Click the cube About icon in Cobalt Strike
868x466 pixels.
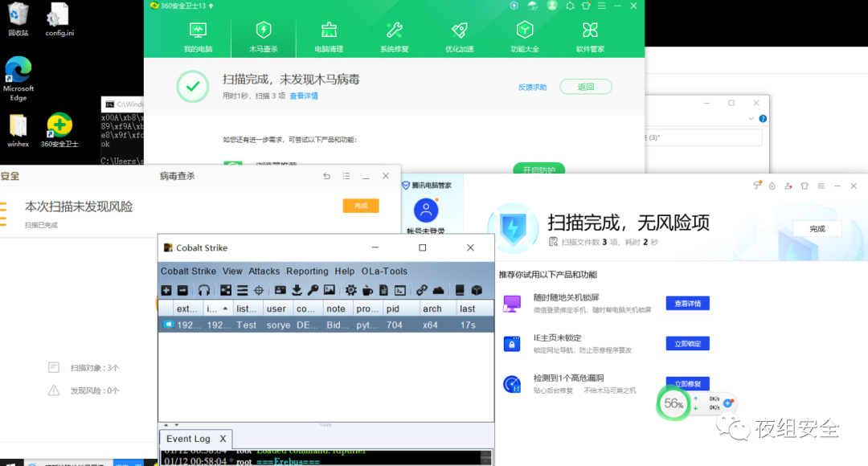click(476, 290)
